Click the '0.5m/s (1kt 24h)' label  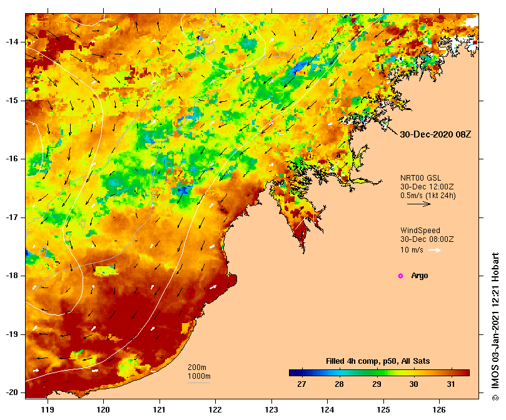click(x=428, y=196)
